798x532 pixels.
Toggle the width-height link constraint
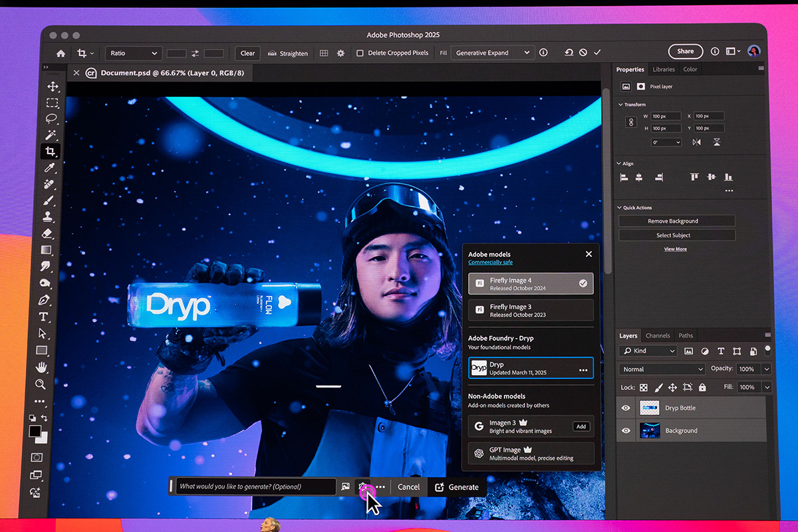pos(631,122)
